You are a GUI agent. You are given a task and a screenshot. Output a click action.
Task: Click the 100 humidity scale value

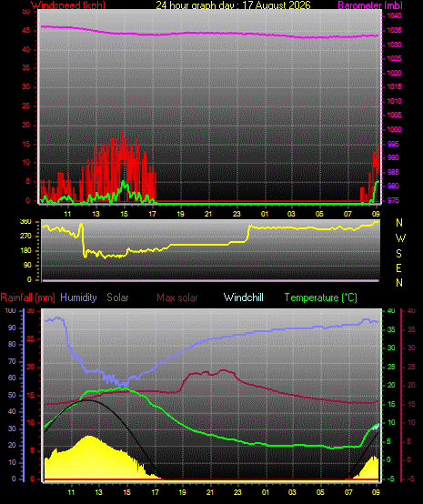click(x=10, y=311)
